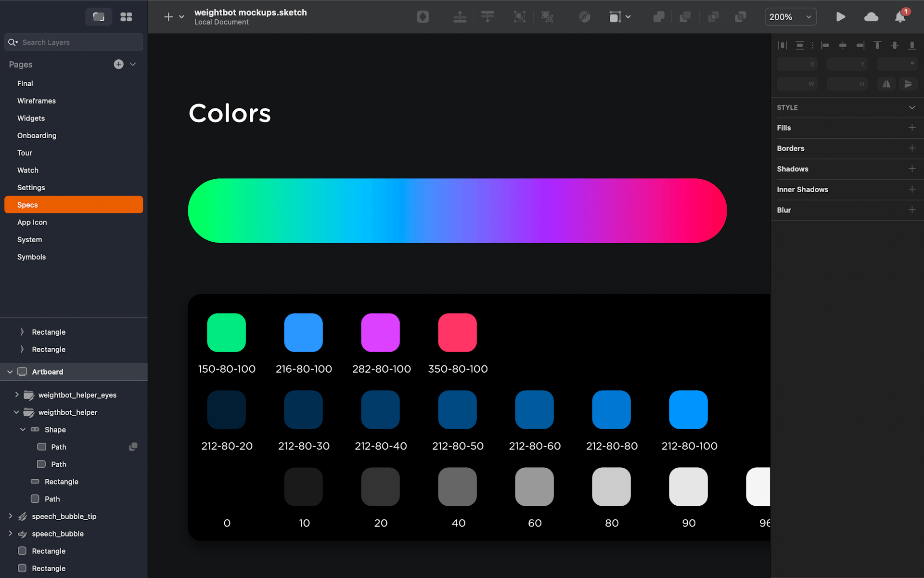Collapse the weightbot_helper layer group
The width and height of the screenshot is (924, 578).
[x=17, y=412]
